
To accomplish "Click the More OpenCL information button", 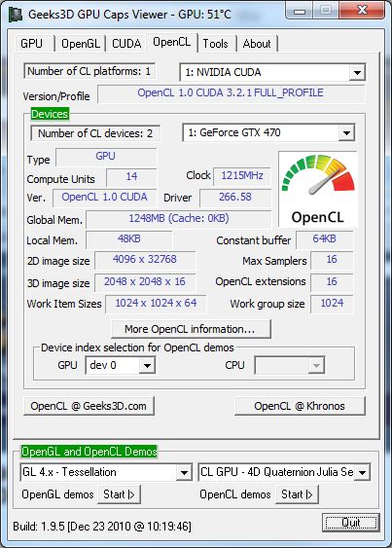I will (x=191, y=329).
